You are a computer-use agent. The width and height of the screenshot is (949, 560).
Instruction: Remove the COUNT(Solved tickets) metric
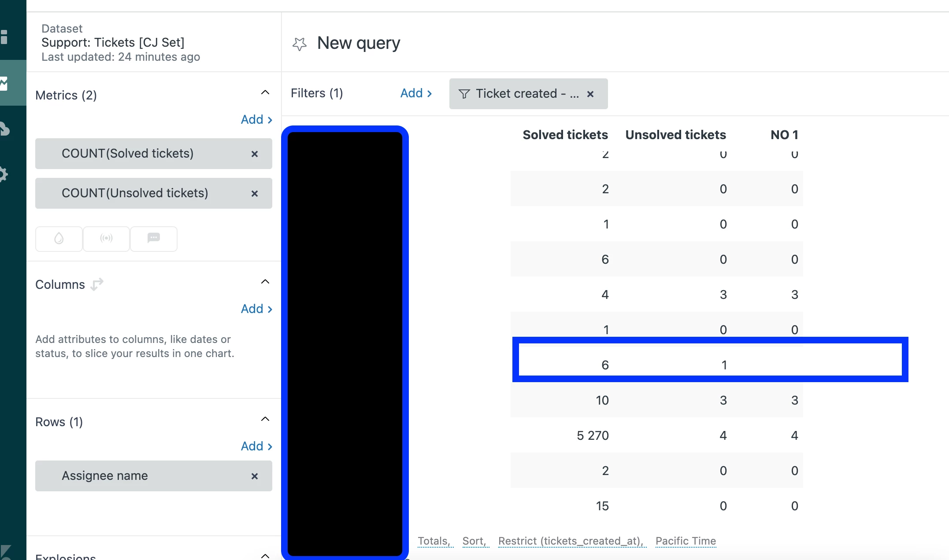[x=254, y=154]
